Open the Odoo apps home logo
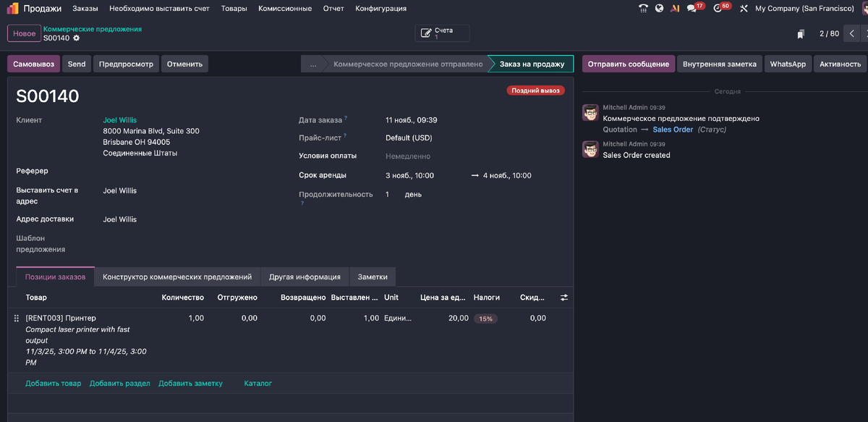The width and height of the screenshot is (868, 422). click(x=13, y=9)
